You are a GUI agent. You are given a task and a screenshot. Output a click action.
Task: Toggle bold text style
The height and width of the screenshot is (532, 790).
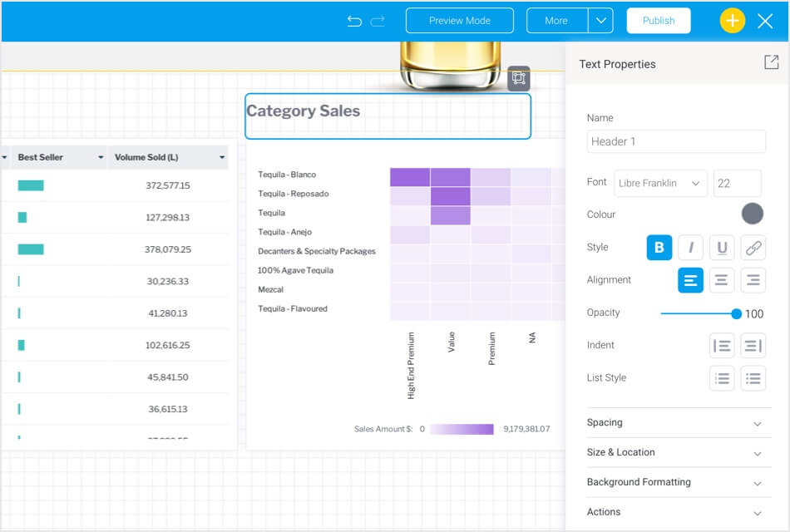[659, 248]
